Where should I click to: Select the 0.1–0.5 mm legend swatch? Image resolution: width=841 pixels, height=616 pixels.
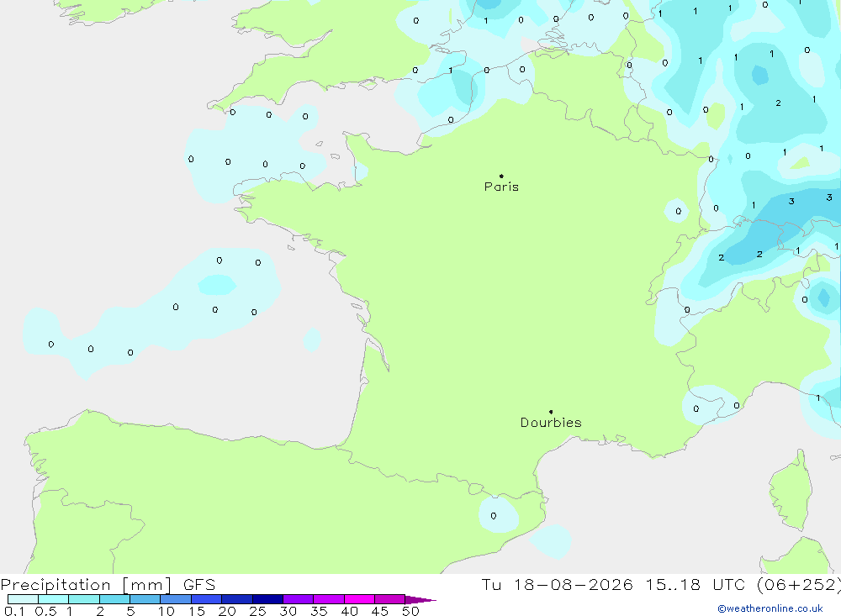coord(23,599)
